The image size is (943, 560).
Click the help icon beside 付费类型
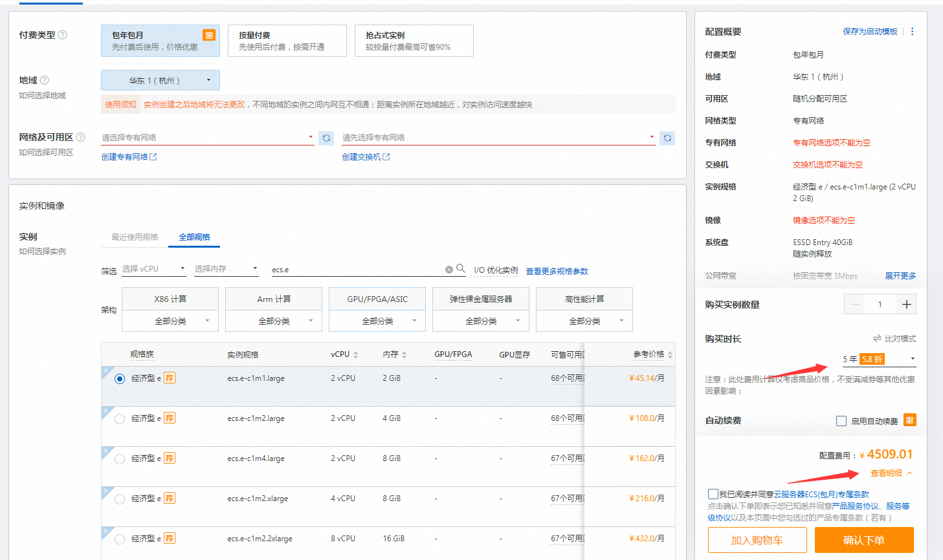click(x=63, y=35)
